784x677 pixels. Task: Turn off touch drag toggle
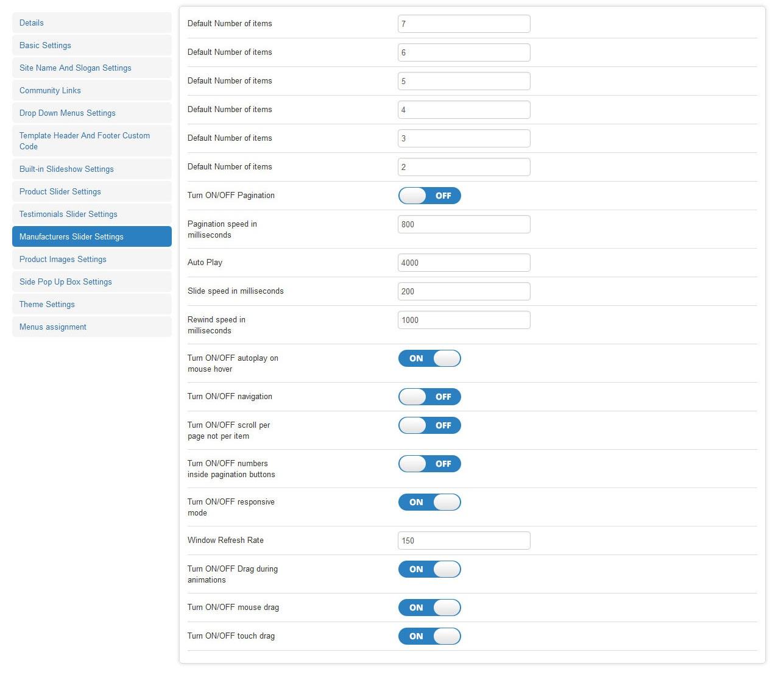429,636
